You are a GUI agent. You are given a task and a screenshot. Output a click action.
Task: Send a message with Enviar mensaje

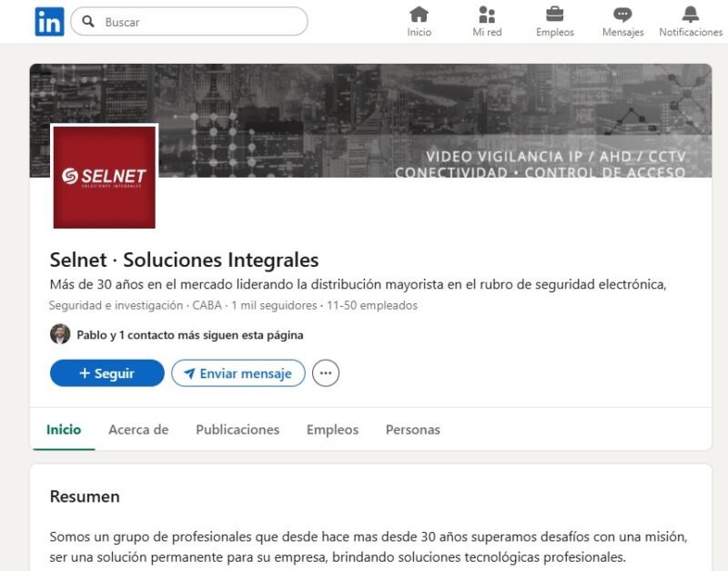click(x=238, y=373)
